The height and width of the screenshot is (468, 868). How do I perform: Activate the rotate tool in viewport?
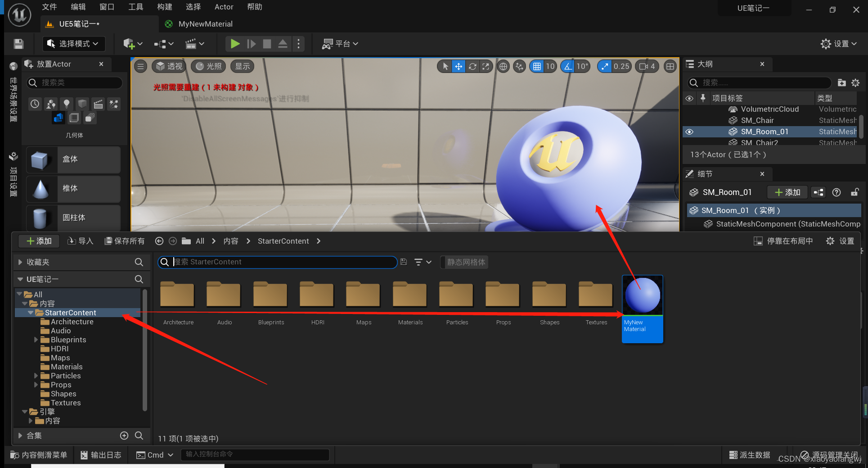(x=472, y=67)
